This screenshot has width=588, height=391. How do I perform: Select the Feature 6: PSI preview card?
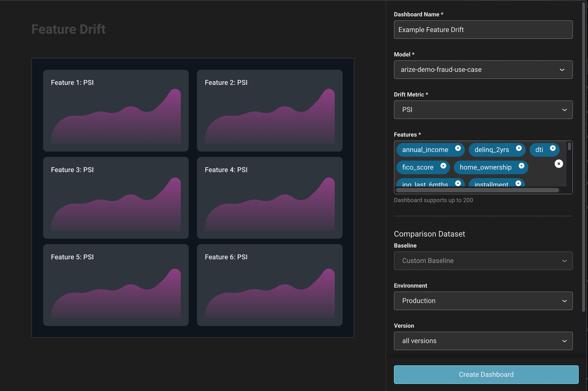pyautogui.click(x=269, y=285)
